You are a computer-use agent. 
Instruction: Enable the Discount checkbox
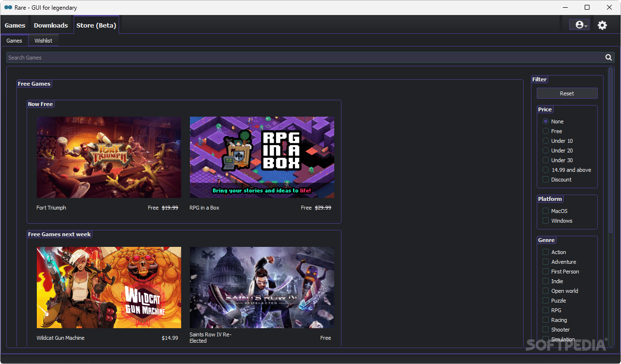tap(545, 180)
